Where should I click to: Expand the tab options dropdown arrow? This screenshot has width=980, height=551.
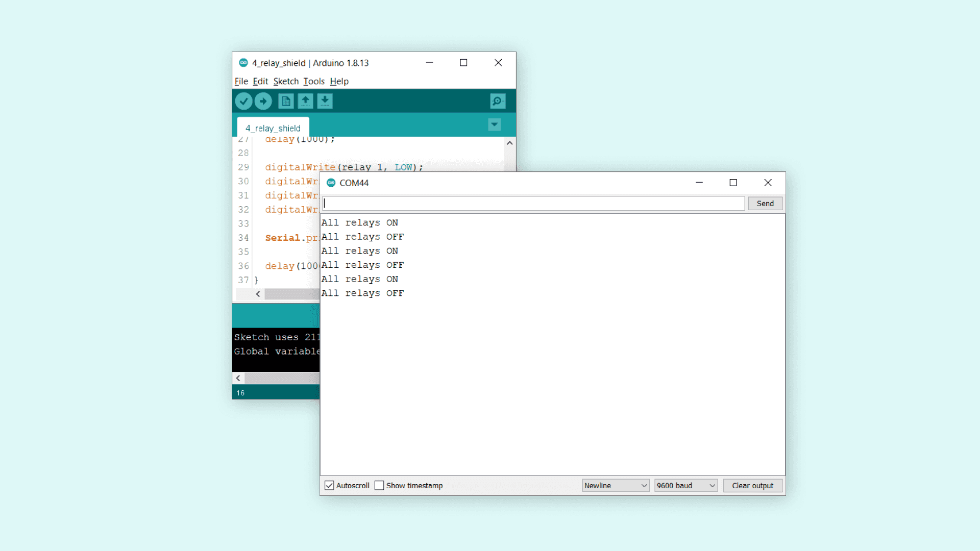click(x=494, y=124)
